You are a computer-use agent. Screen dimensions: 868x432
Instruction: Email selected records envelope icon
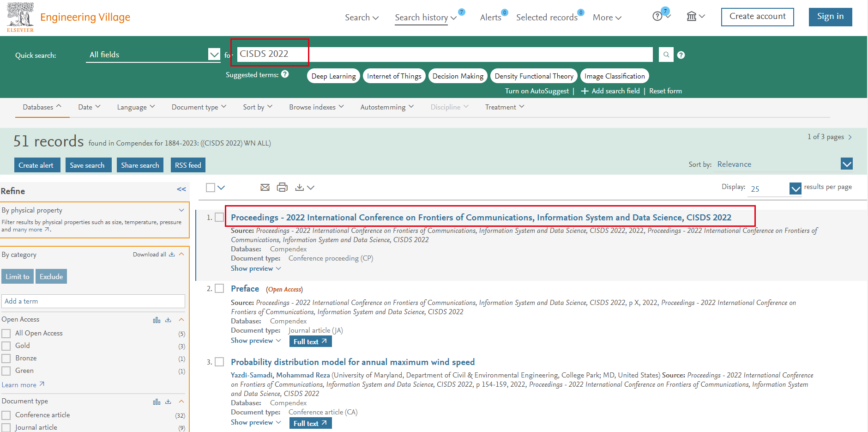(x=265, y=187)
